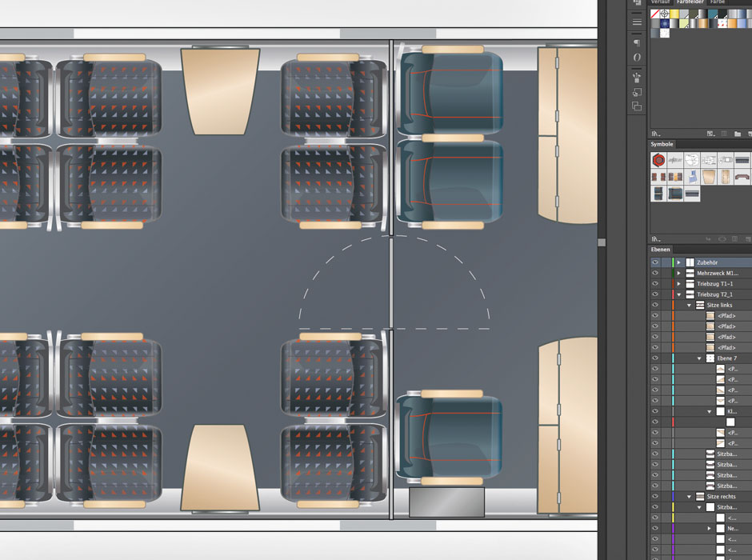Image resolution: width=752 pixels, height=560 pixels.
Task: Collapse the Sitze links sublayer
Action: click(689, 305)
